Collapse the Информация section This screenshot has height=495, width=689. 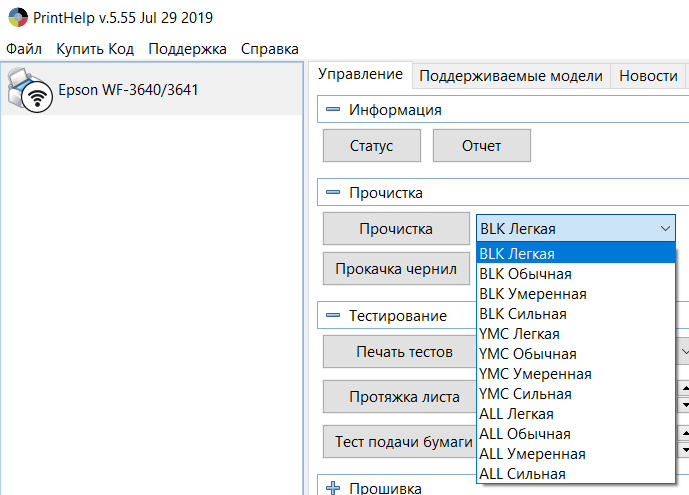tap(333, 110)
